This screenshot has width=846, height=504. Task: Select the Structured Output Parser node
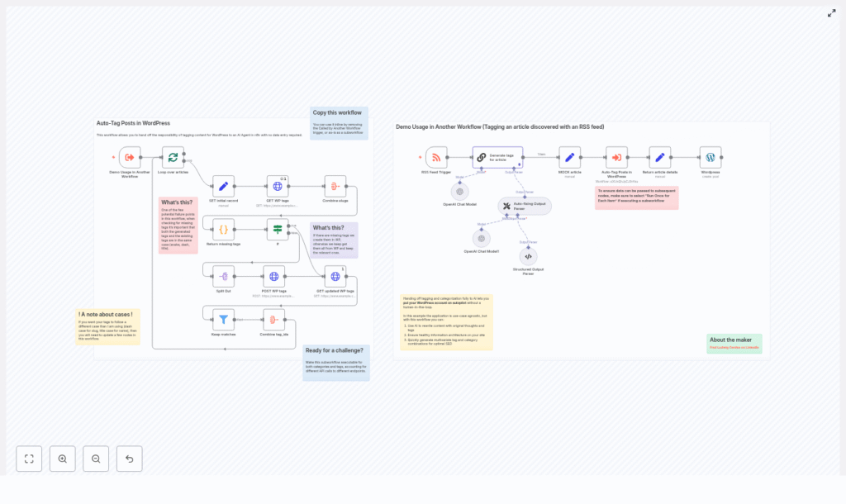point(528,256)
